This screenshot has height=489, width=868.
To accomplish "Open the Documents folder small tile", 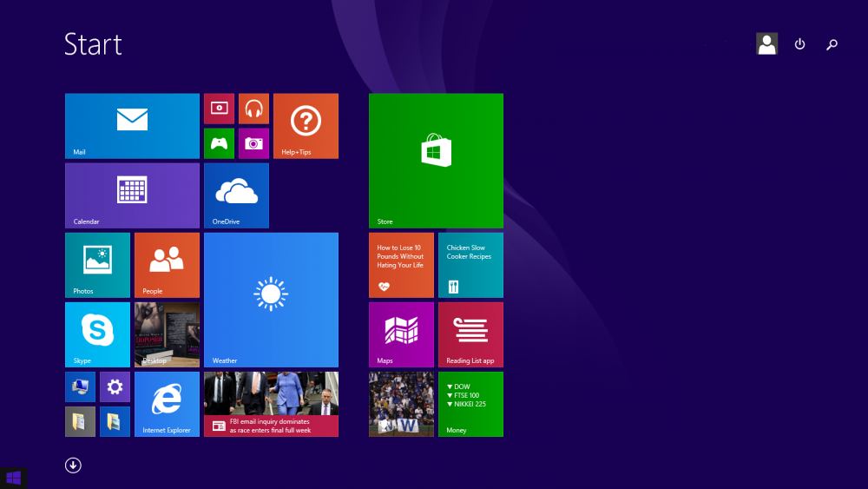I will [x=80, y=421].
